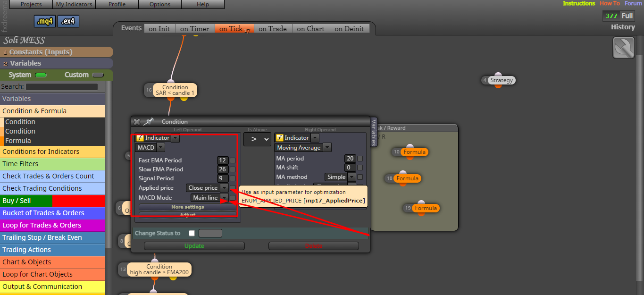Click in the block Search field
This screenshot has height=295, width=644.
[x=62, y=87]
